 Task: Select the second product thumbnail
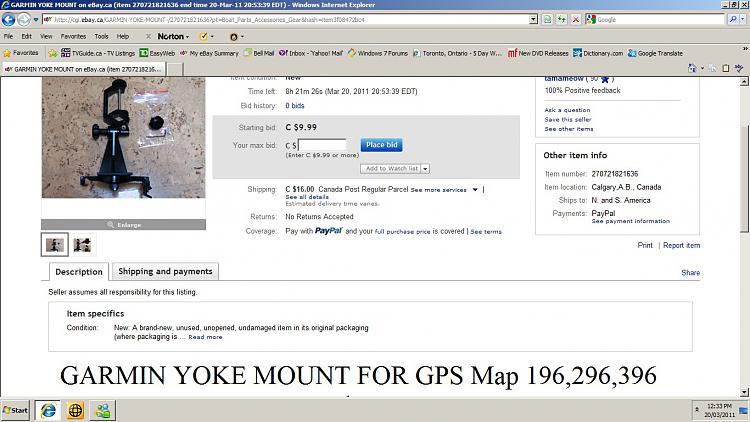[x=82, y=244]
